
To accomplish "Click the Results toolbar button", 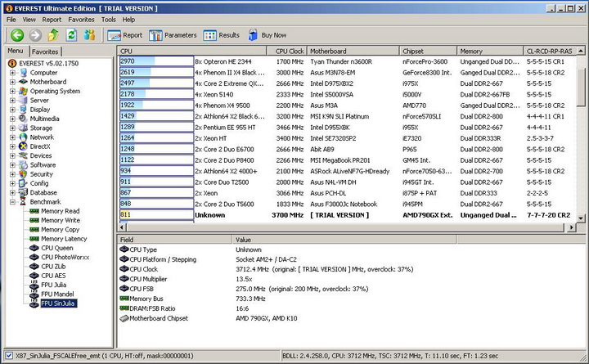I will point(221,35).
